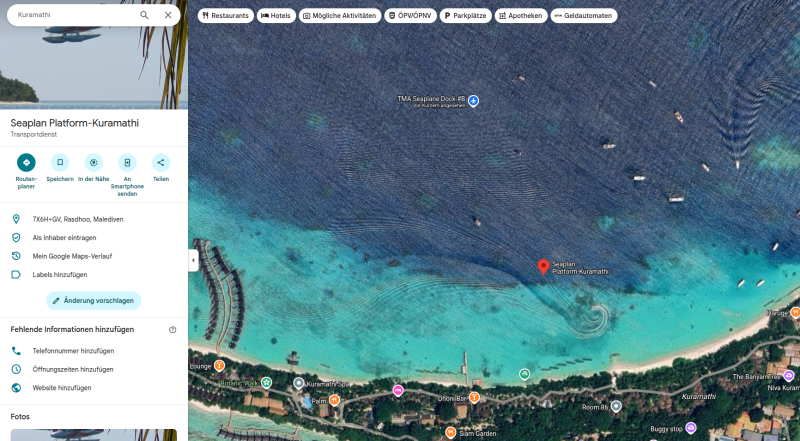The width and height of the screenshot is (800, 441).
Task: Click the search magnifier icon
Action: click(144, 15)
